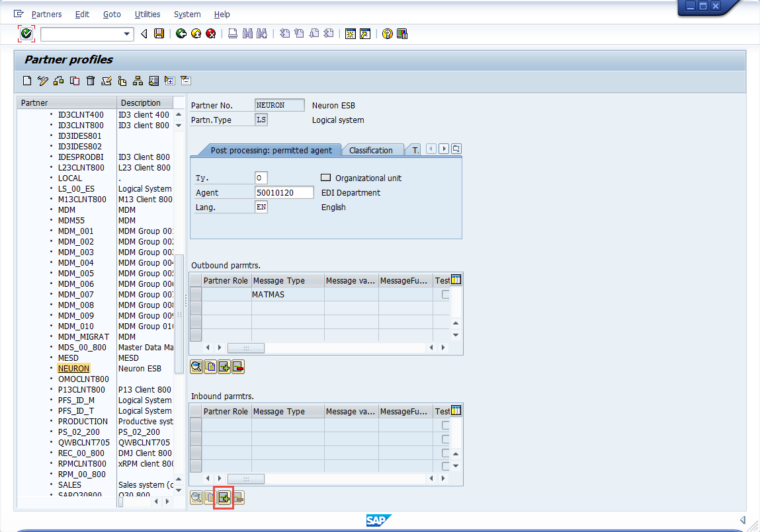Open the tab list button beside tab arrows
This screenshot has width=760, height=532.
coord(456,149)
